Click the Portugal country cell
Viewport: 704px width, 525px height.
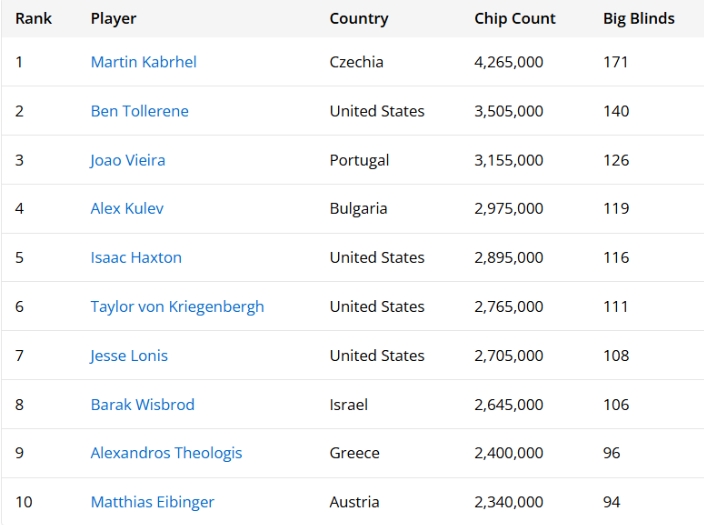(x=359, y=160)
